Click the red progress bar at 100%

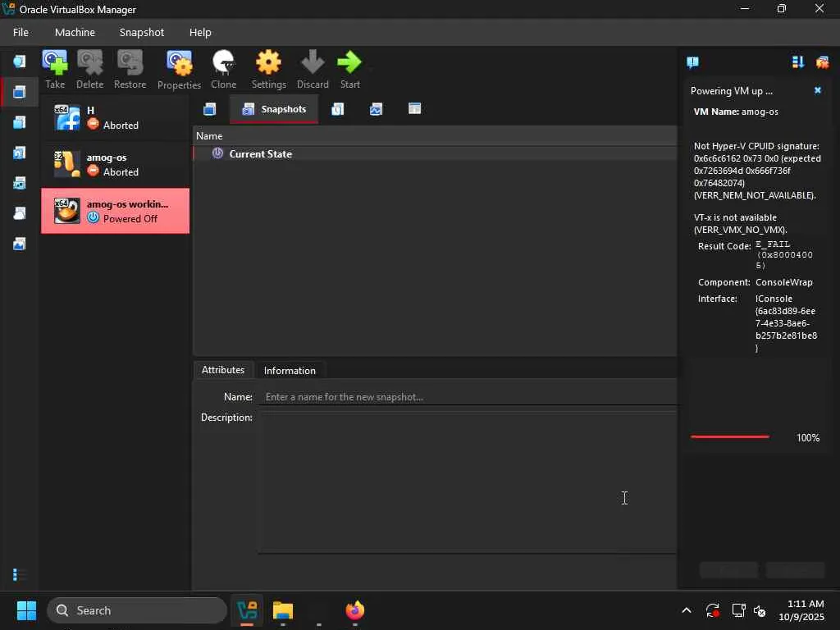tap(729, 437)
